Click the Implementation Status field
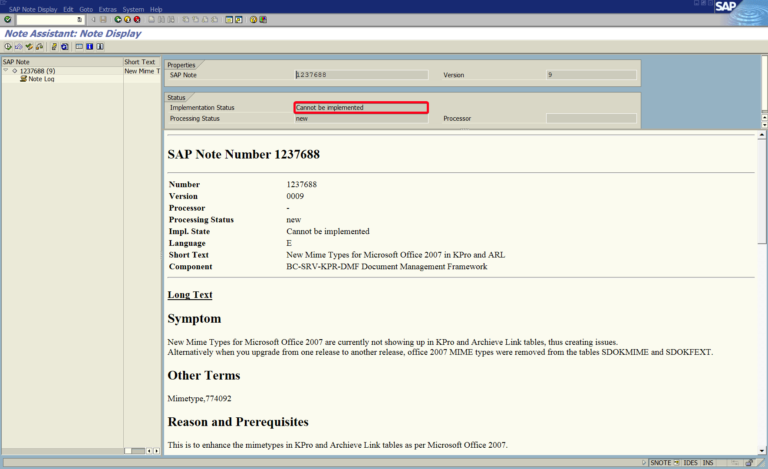768x469 pixels. click(361, 107)
